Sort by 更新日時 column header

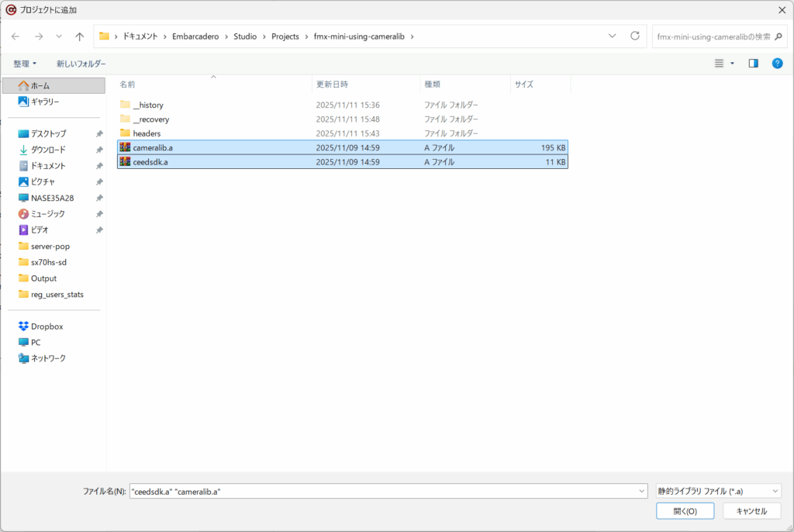[332, 84]
